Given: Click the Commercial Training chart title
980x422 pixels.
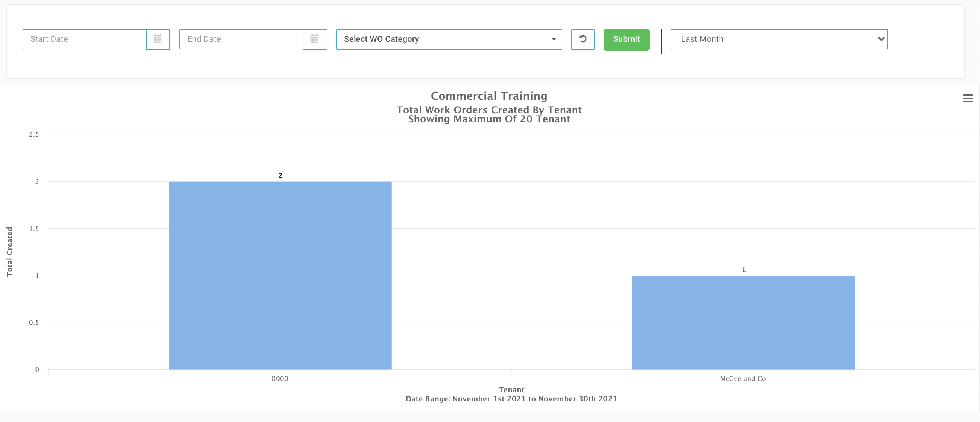Looking at the screenshot, I should [489, 96].
